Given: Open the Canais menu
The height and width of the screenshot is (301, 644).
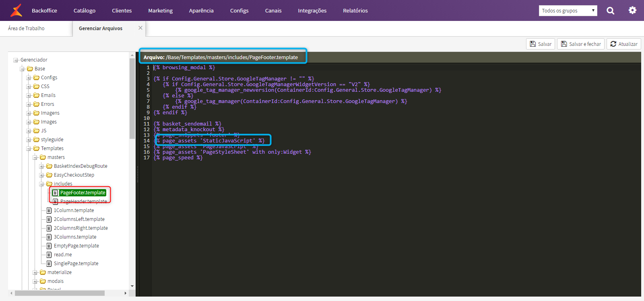Looking at the screenshot, I should click(x=273, y=10).
